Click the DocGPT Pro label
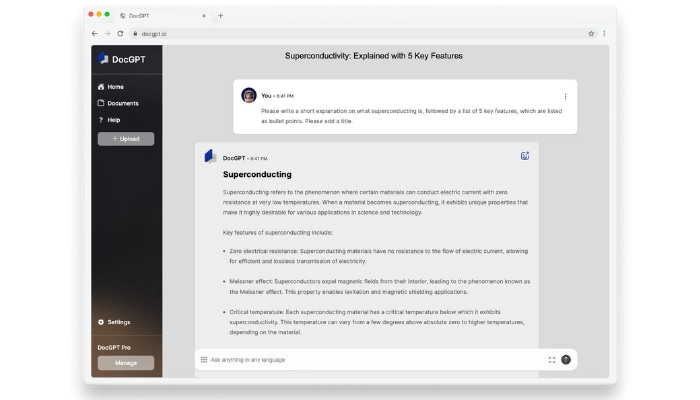Image resolution: width=700 pixels, height=400 pixels. (114, 347)
